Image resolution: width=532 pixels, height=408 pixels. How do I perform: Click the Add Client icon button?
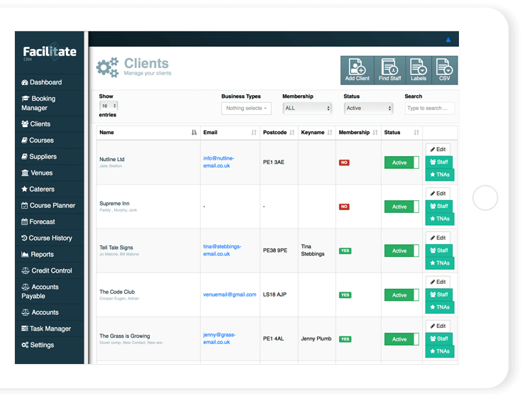click(x=357, y=70)
